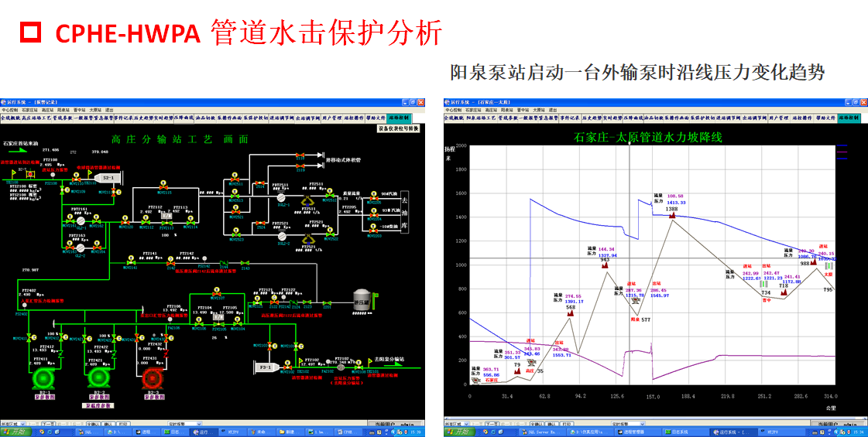Open the 中心控制 menu in left window

(x=10, y=111)
